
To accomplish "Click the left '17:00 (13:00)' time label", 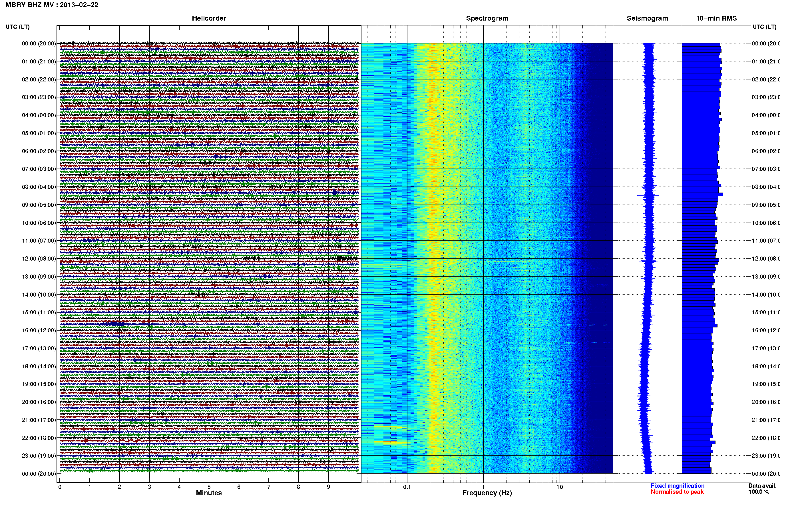I will click(x=39, y=348).
